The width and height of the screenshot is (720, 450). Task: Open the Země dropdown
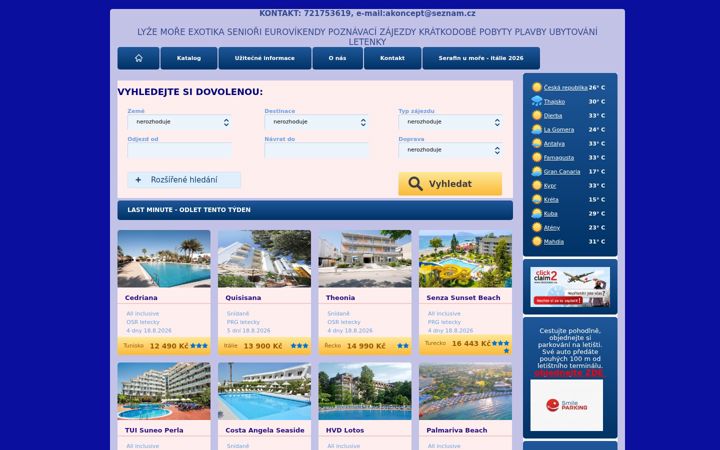pyautogui.click(x=180, y=122)
